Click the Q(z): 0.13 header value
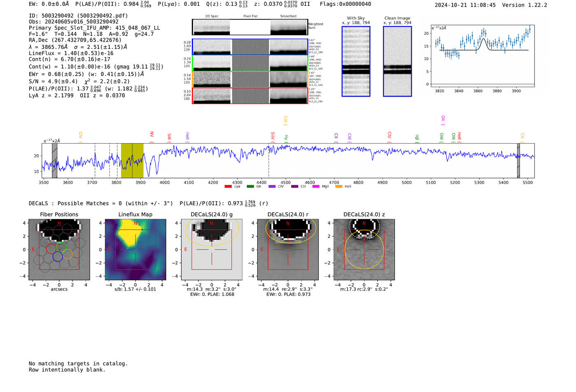 pyautogui.click(x=227, y=4)
